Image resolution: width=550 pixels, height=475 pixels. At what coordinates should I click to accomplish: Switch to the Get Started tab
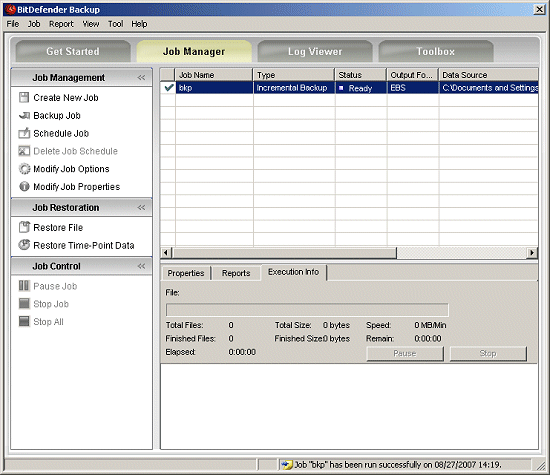(73, 51)
